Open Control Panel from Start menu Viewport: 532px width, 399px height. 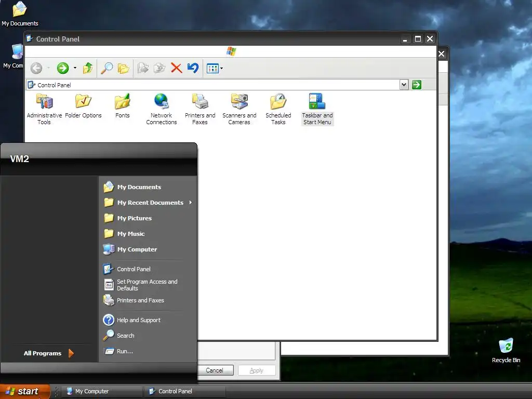pos(148,269)
